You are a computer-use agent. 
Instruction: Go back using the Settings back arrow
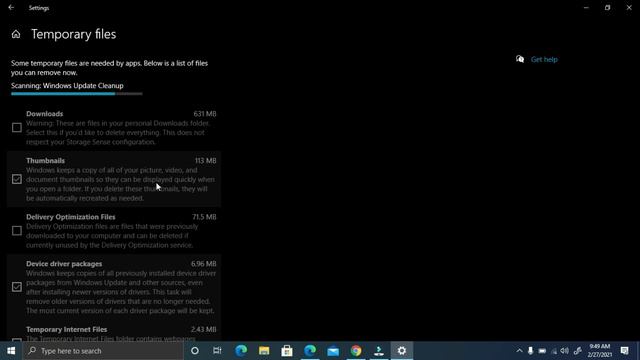(x=11, y=7)
